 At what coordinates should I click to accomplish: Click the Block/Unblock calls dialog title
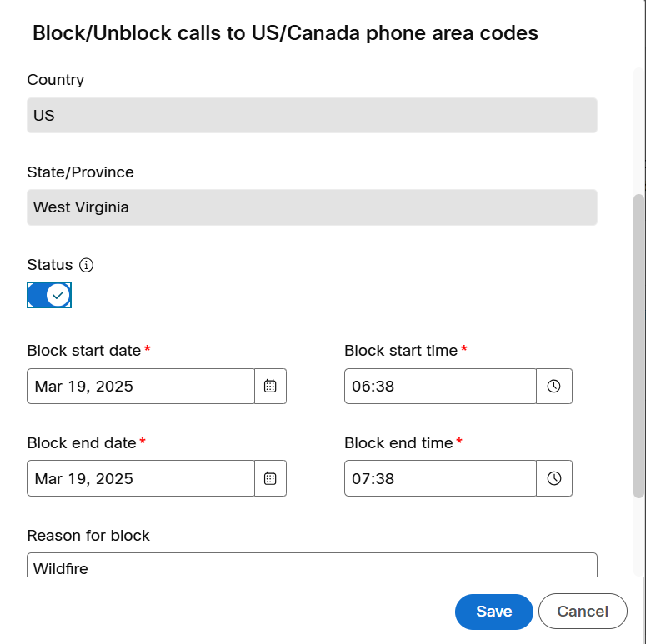(286, 33)
